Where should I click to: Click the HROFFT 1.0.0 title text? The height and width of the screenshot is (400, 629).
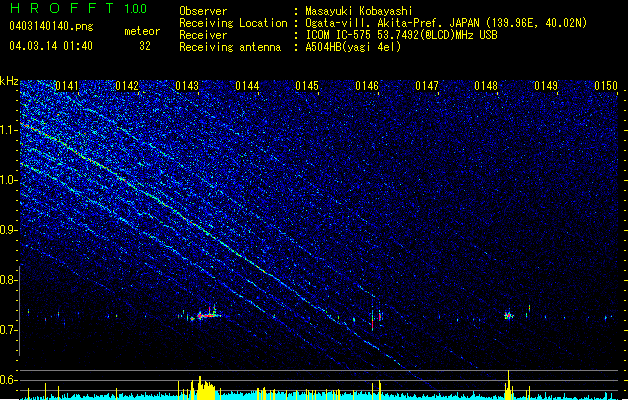[79, 8]
